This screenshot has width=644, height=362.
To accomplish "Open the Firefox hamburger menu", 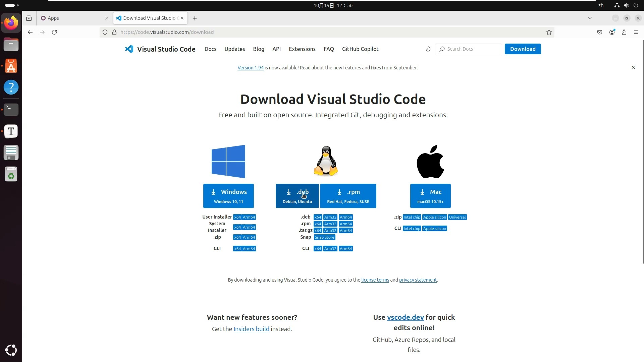I will click(x=636, y=32).
